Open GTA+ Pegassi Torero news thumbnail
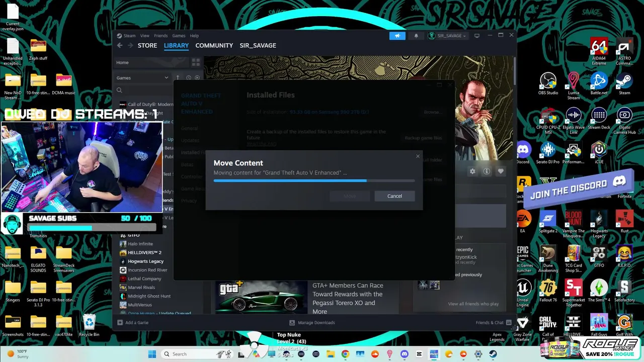This screenshot has width=644, height=362. [x=262, y=297]
